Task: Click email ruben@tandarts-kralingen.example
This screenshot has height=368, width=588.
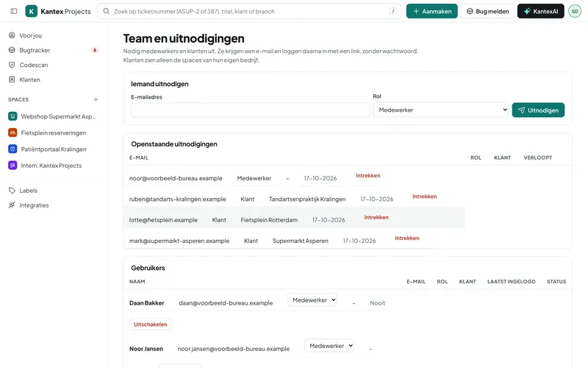Action: 177,199
